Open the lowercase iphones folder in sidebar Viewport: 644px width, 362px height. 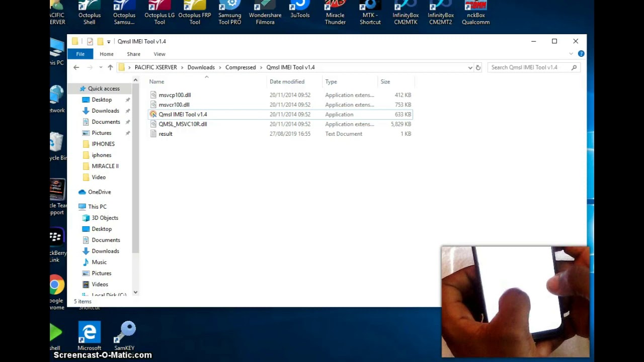[x=102, y=155]
